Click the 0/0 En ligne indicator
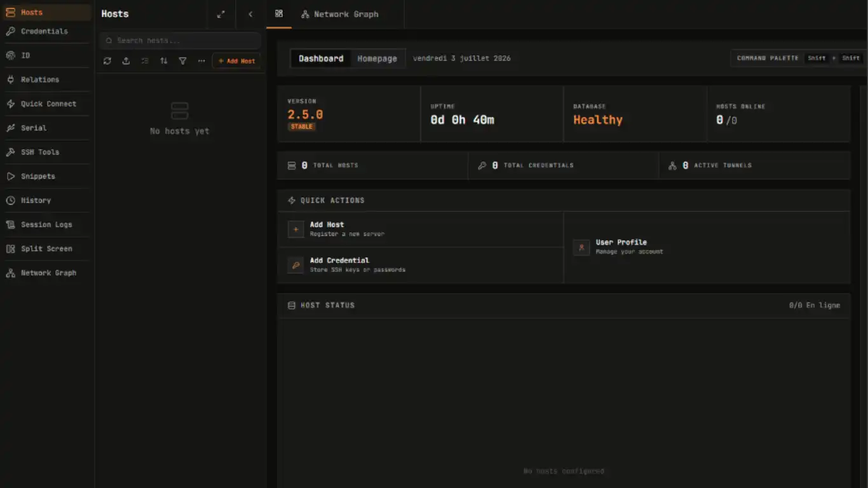The image size is (868, 488). [815, 306]
